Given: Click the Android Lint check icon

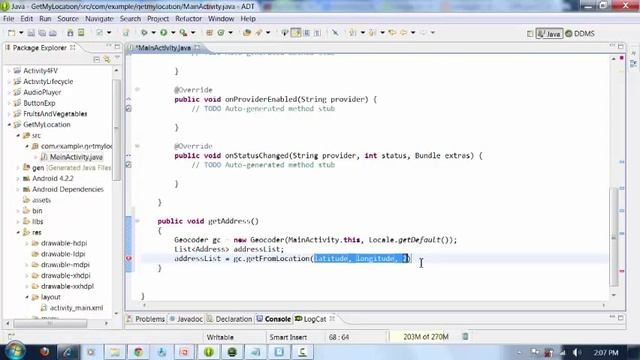Looking at the screenshot, I should point(99,33).
